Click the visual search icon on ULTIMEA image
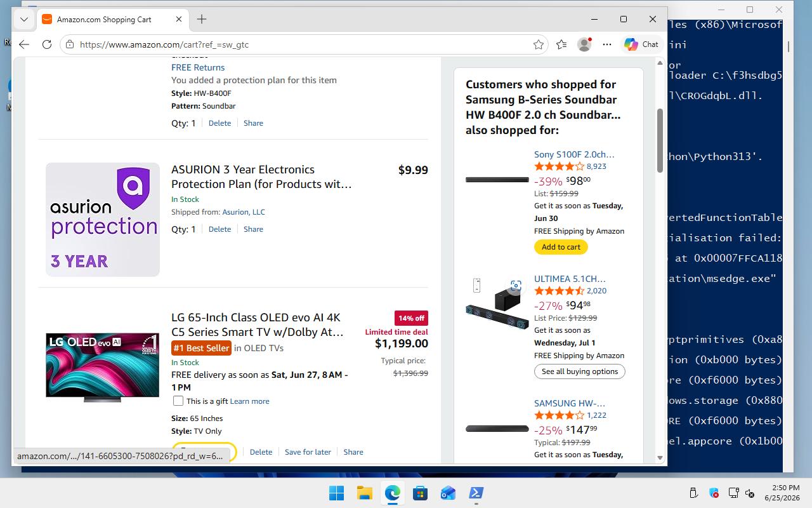Viewport: 812px width, 508px height. click(516, 286)
